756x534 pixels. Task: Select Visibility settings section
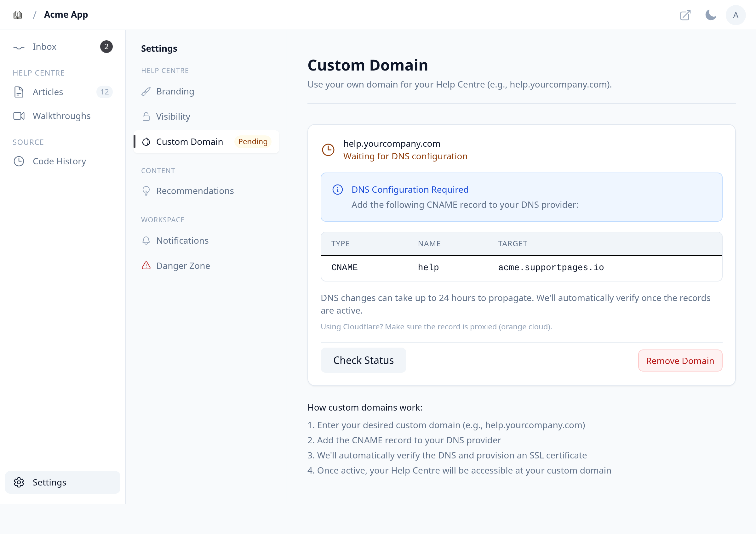pos(206,116)
